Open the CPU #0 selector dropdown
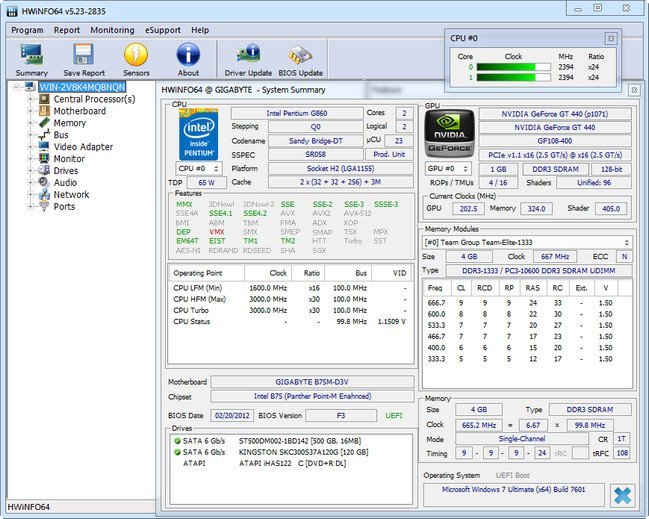 click(199, 168)
